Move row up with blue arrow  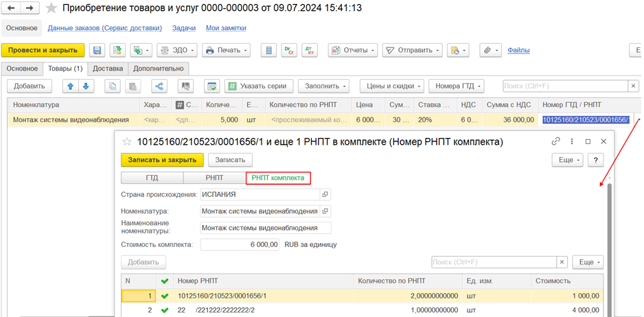[x=70, y=86]
